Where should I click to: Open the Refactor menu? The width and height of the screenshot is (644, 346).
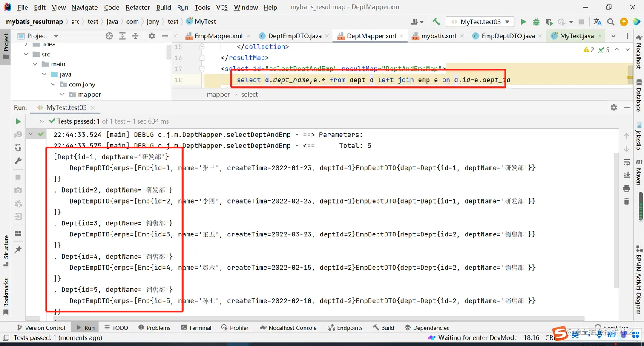(x=138, y=8)
